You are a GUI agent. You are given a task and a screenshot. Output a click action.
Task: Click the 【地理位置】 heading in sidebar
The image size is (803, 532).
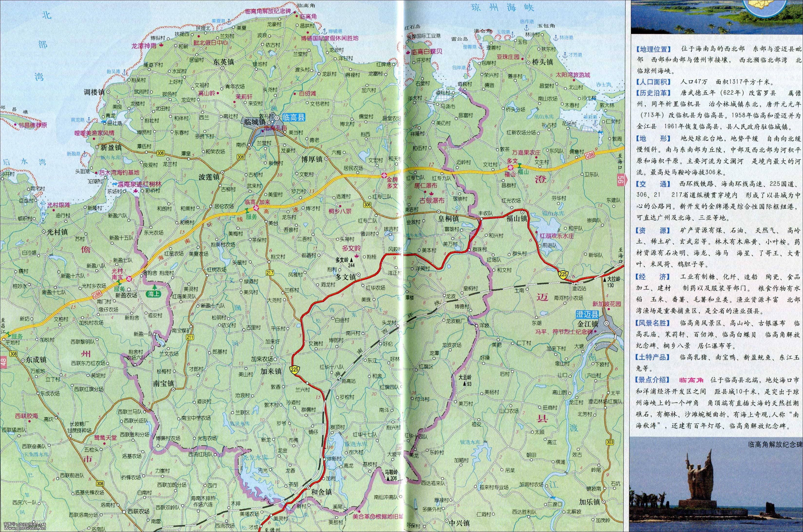tap(654, 49)
